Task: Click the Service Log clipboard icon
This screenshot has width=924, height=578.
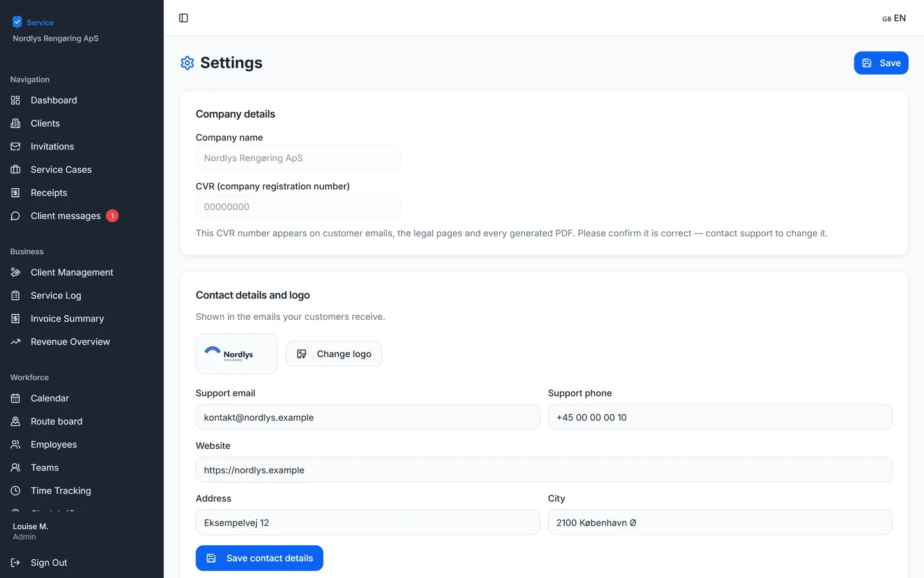Action: 15,295
